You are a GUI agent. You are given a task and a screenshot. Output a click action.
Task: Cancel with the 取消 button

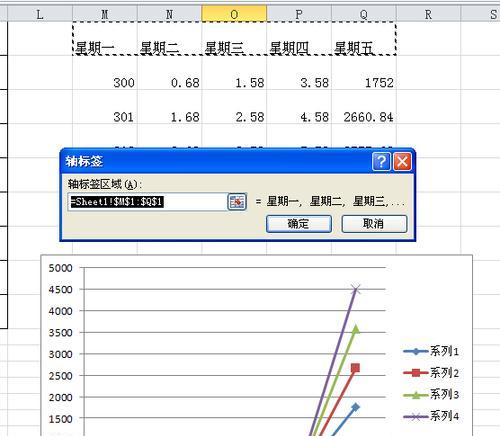374,223
